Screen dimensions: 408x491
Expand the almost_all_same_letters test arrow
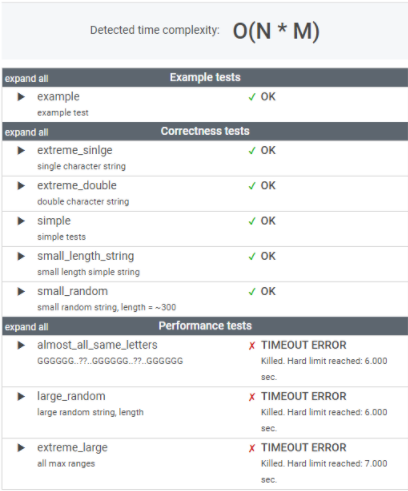(x=21, y=345)
